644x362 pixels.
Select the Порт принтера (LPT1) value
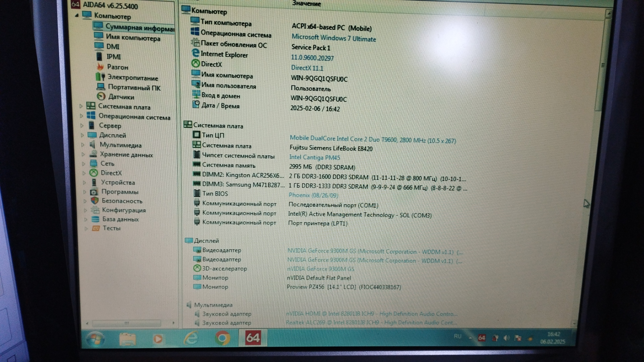318,223
